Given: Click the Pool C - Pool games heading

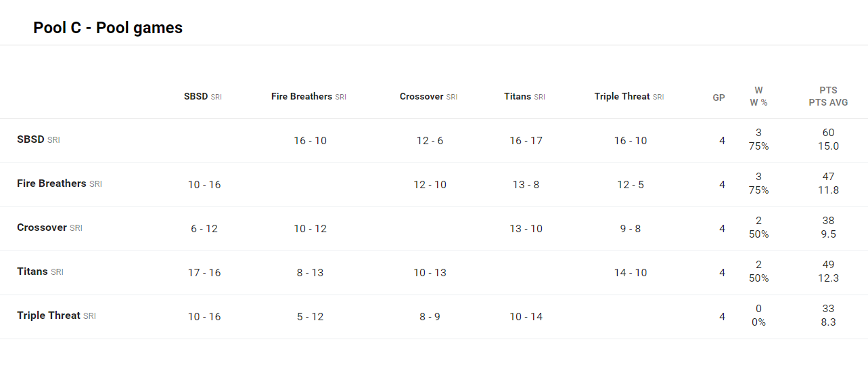Looking at the screenshot, I should (108, 28).
